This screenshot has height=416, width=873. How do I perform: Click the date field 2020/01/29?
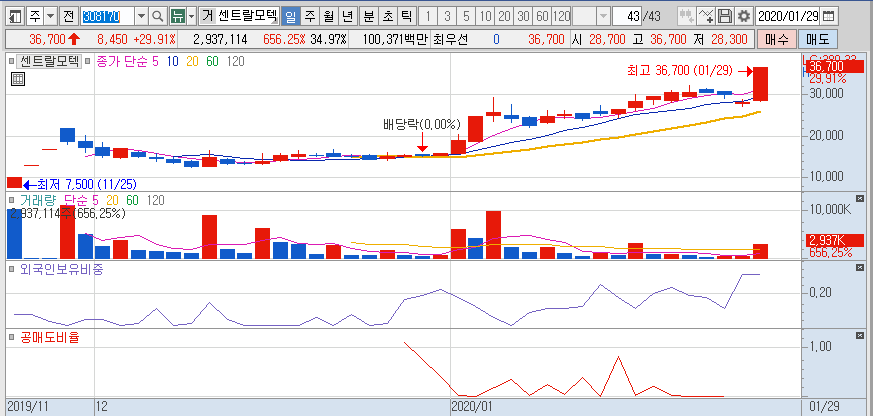coord(788,16)
